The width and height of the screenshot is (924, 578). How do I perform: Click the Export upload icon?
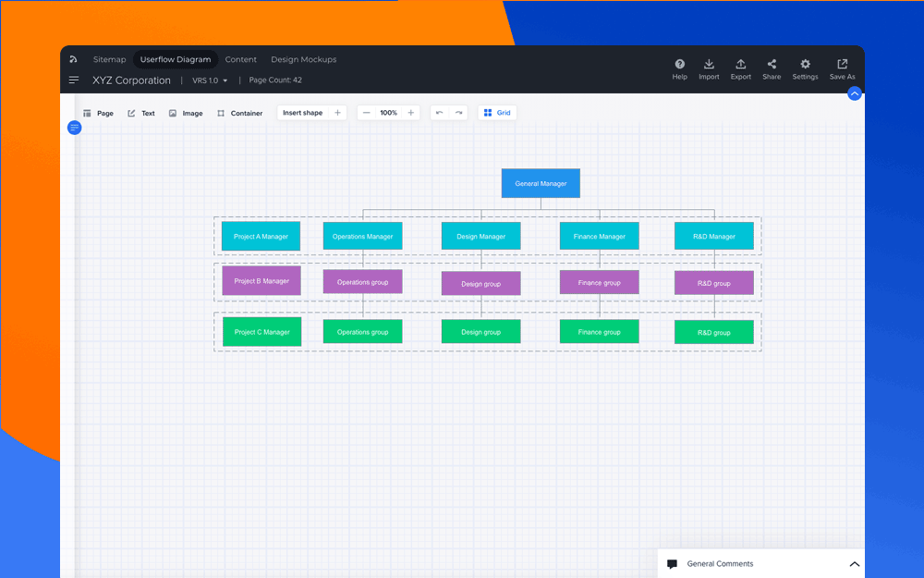pos(740,65)
